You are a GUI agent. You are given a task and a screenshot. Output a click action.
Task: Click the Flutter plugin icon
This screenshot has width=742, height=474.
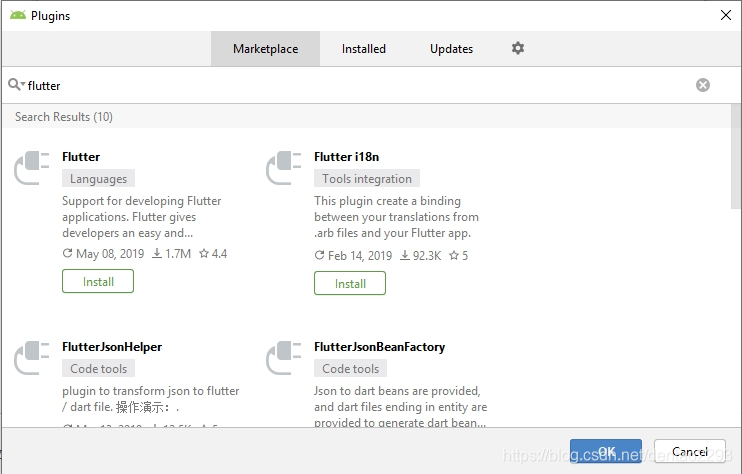(32, 168)
